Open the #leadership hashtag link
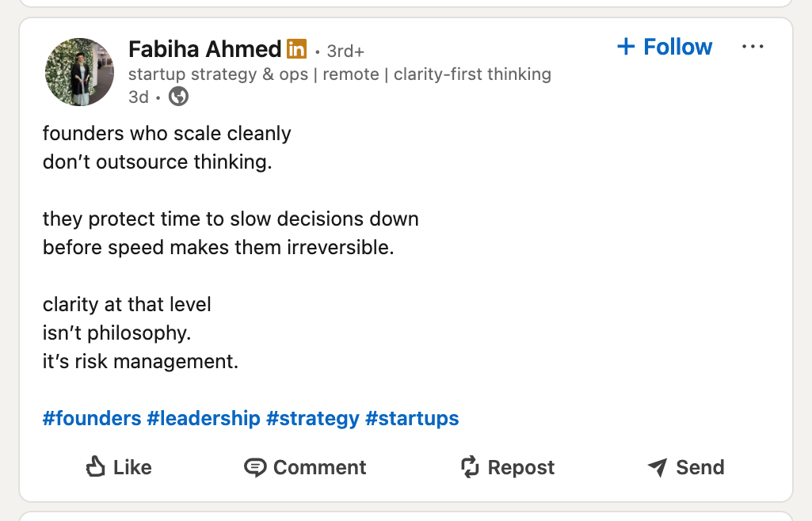The image size is (812, 521). point(204,418)
